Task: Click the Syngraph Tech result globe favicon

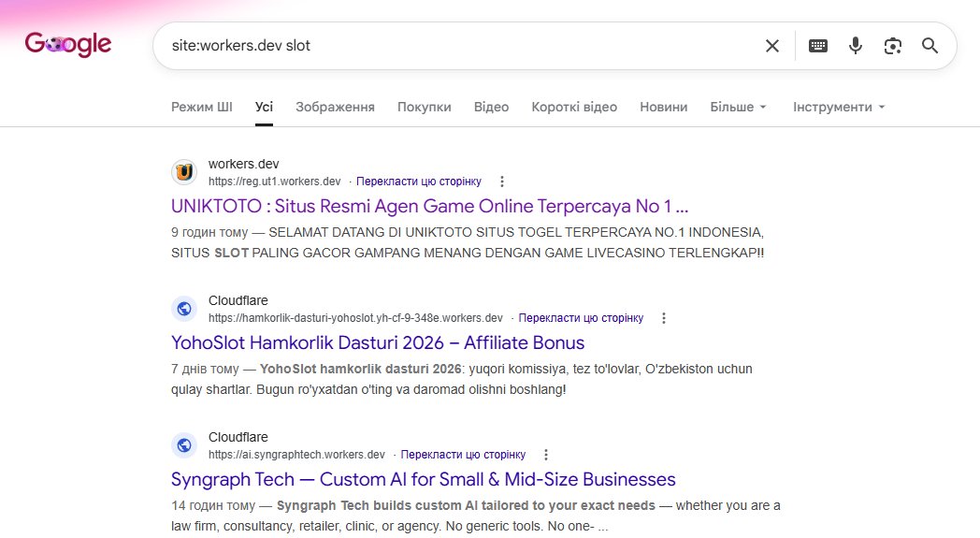Action: 183,444
